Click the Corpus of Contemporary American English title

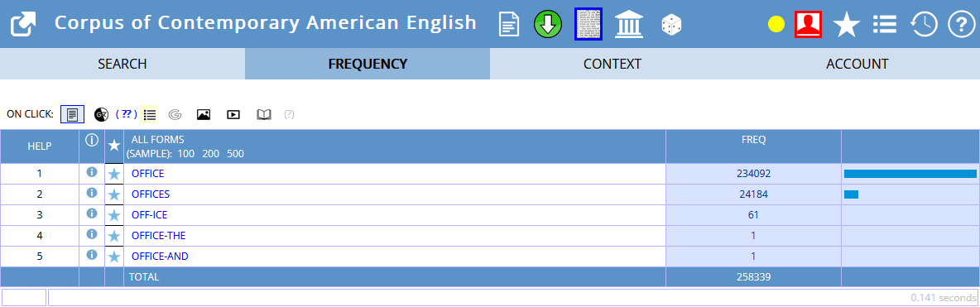click(266, 23)
